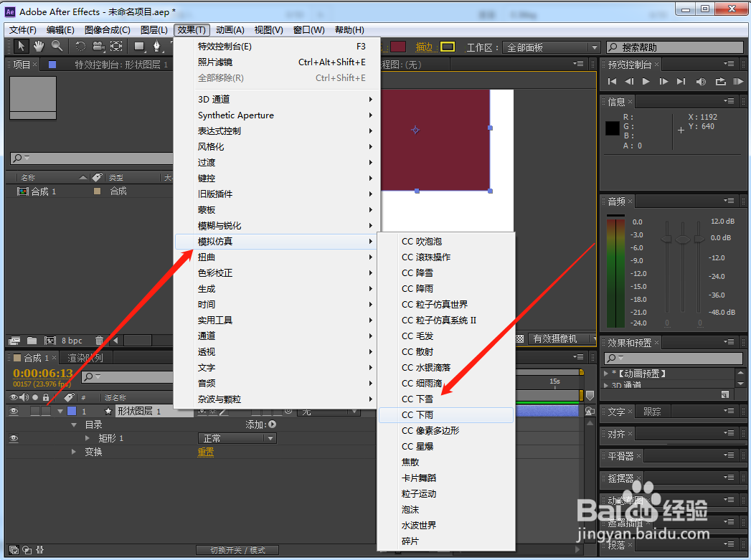Screen dimensions: 751x560
Task: Select the Hand tool
Action: [x=38, y=47]
